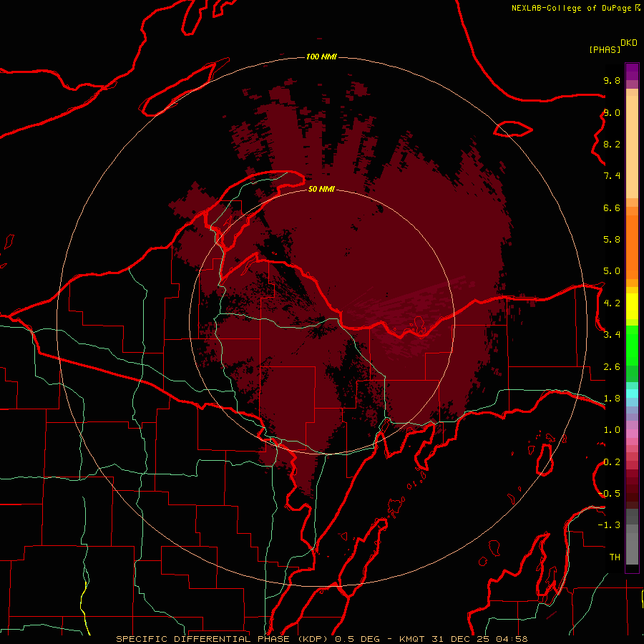
Task: Click the NEXLAB-College of DuPage credit text
Action: [571, 8]
